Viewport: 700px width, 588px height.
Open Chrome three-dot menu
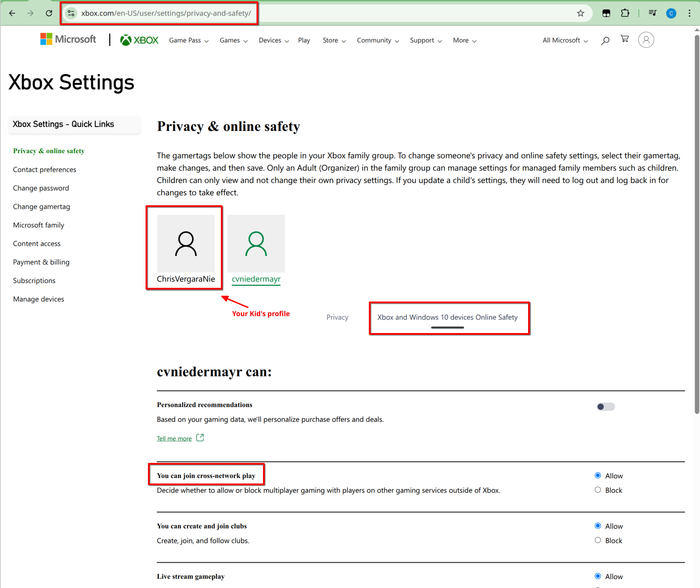(689, 13)
